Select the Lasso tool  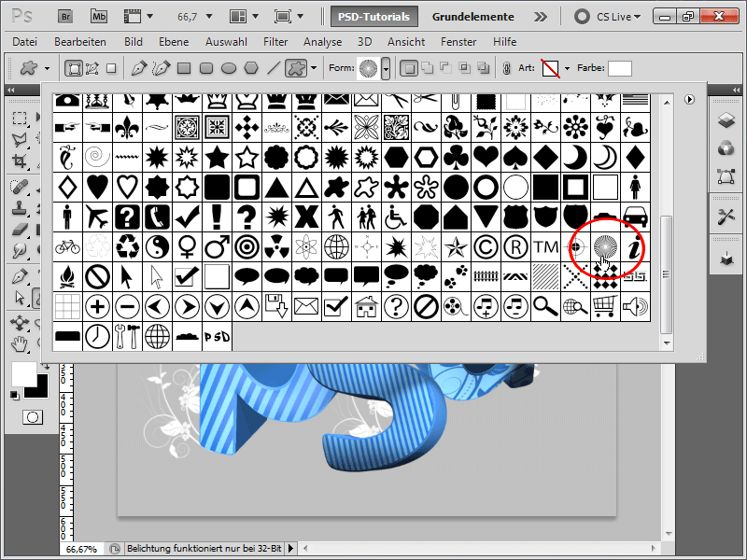point(20,139)
